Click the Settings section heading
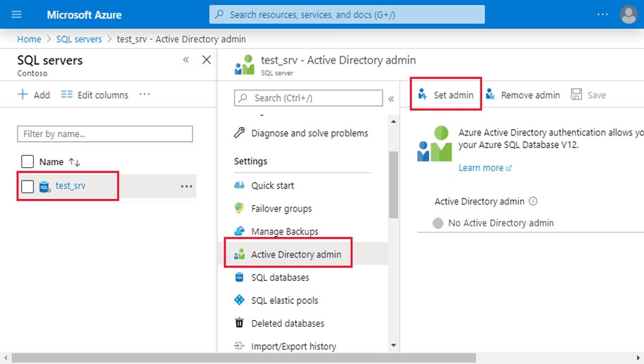The image size is (644, 364). click(251, 162)
